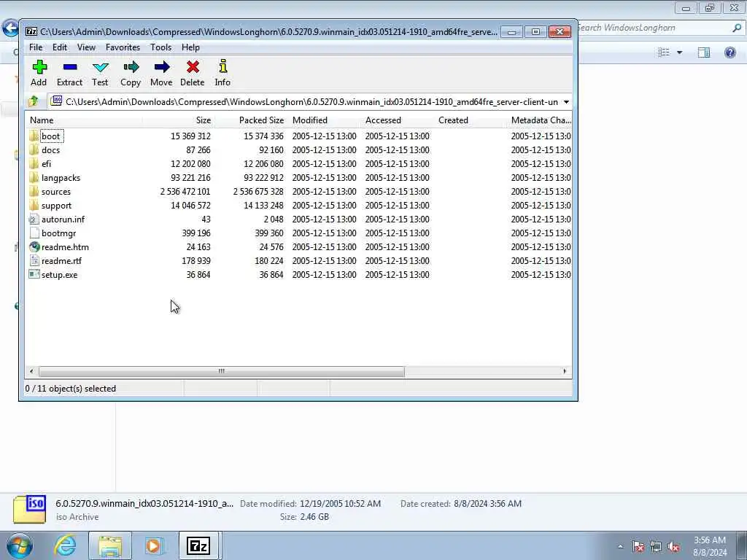The height and width of the screenshot is (560, 747).
Task: Open Windows Explorer taskbar button
Action: pyautogui.click(x=110, y=545)
